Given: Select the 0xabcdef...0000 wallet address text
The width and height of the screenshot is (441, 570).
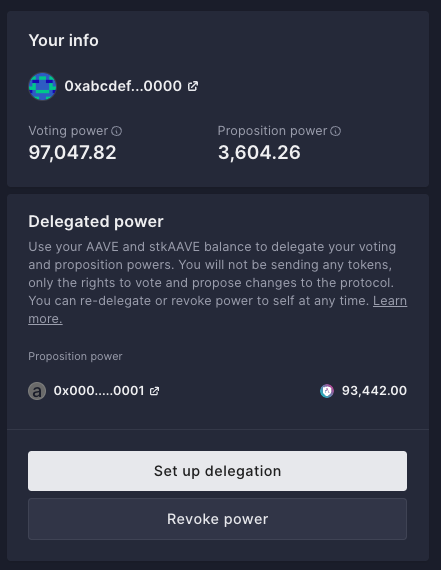Looking at the screenshot, I should coord(123,86).
